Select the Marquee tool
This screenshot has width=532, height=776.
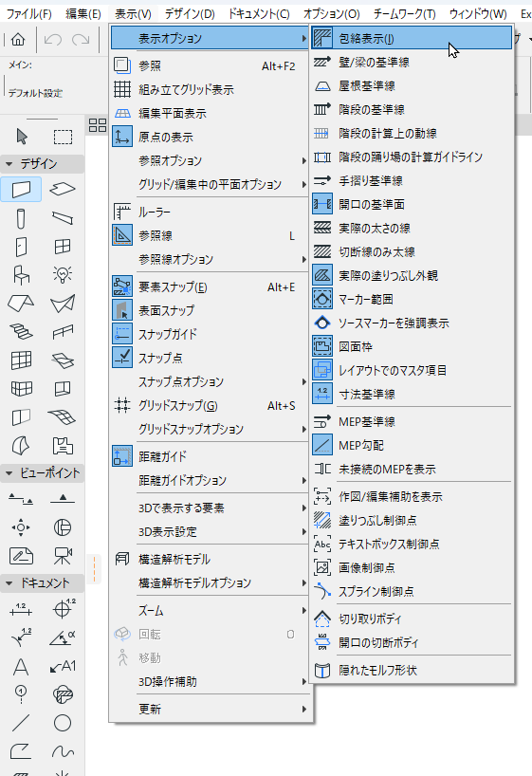tap(63, 136)
